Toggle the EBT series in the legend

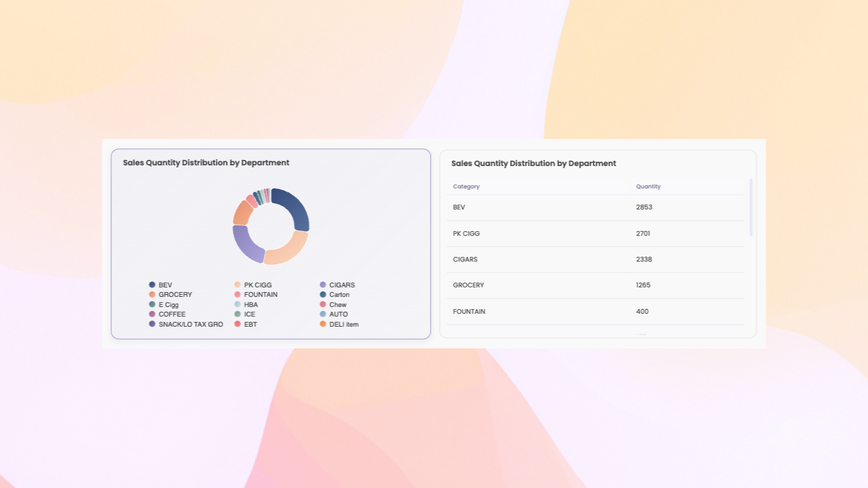(x=247, y=324)
